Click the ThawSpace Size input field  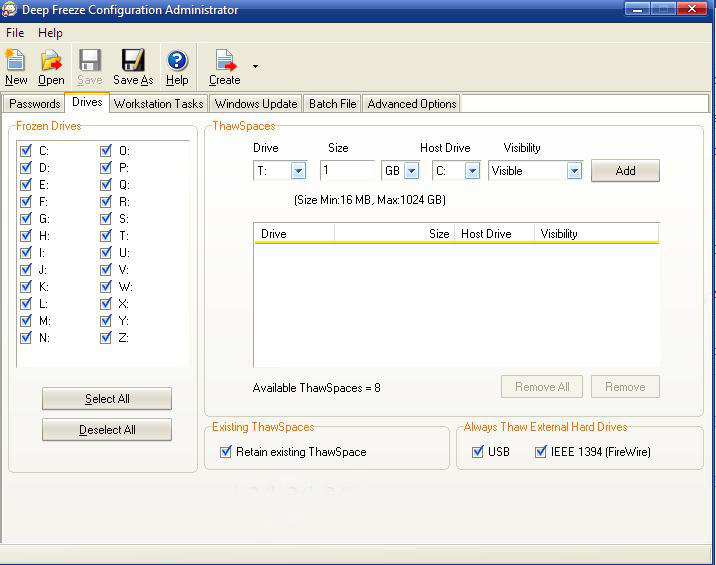[347, 170]
